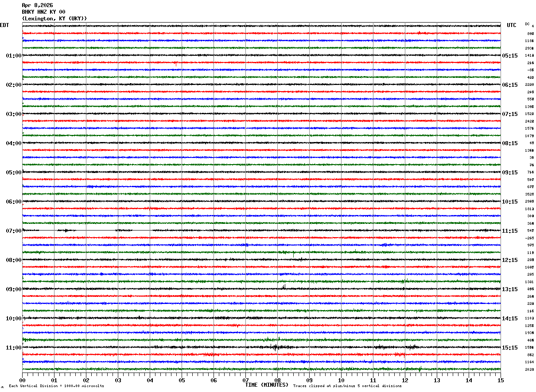Click the BHKY HNZ KY 00 station title

[43, 12]
